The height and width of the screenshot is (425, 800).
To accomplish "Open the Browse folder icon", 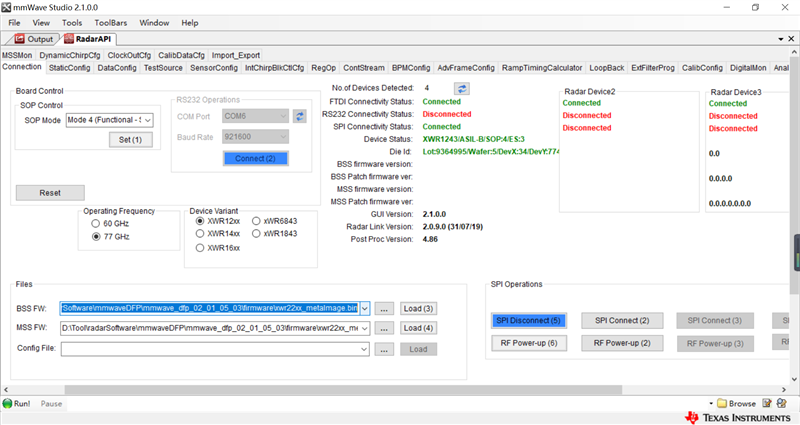I will tap(722, 404).
